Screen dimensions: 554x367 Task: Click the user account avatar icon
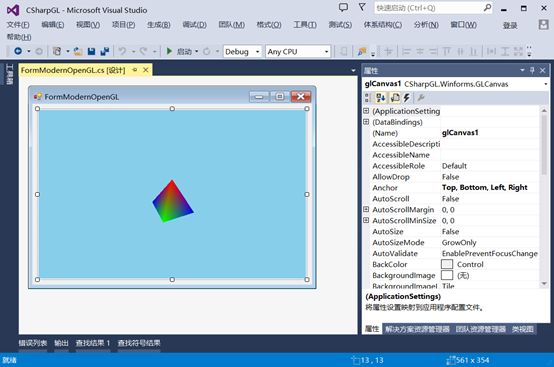click(x=543, y=24)
